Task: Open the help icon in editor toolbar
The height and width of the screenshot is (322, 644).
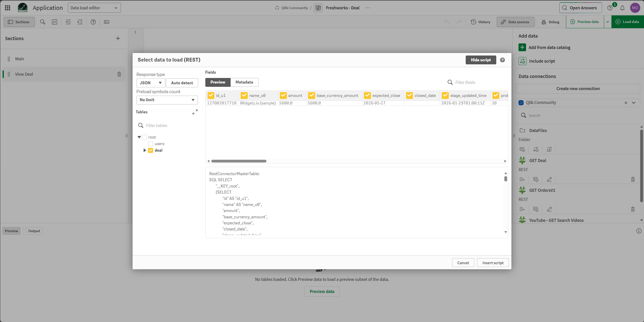Action: click(x=93, y=22)
